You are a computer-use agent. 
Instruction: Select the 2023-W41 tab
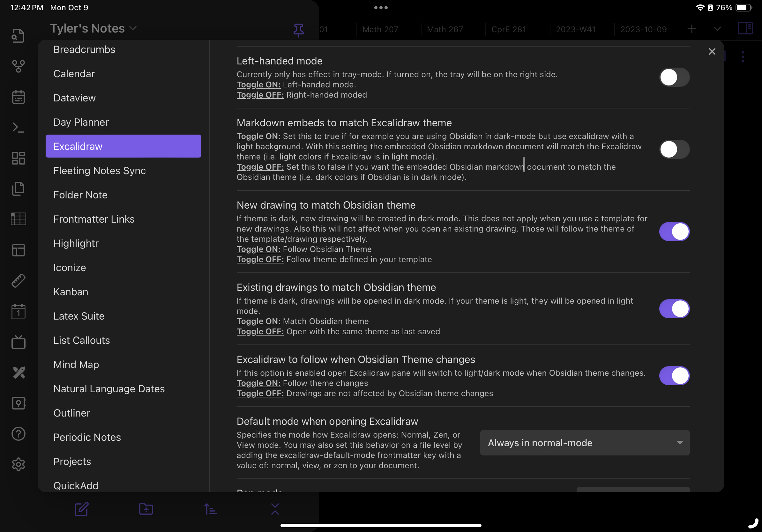tap(576, 29)
